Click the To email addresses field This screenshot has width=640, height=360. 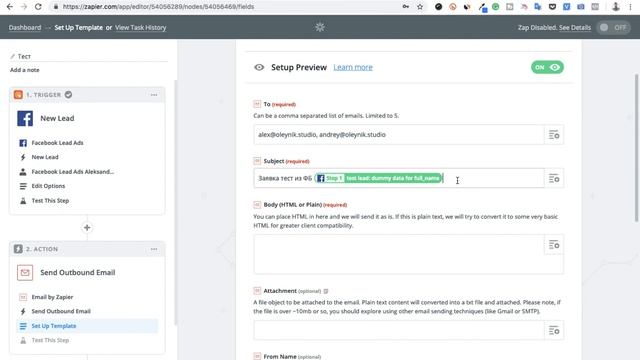[399, 135]
